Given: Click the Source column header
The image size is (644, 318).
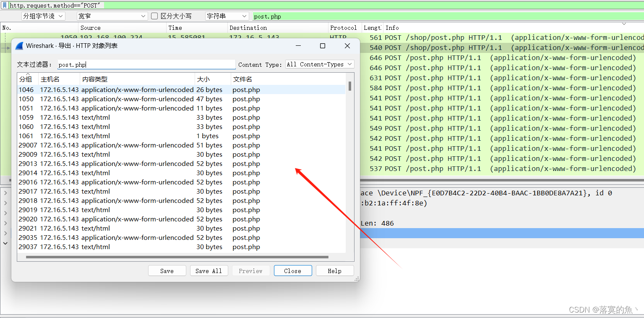Looking at the screenshot, I should (123, 28).
